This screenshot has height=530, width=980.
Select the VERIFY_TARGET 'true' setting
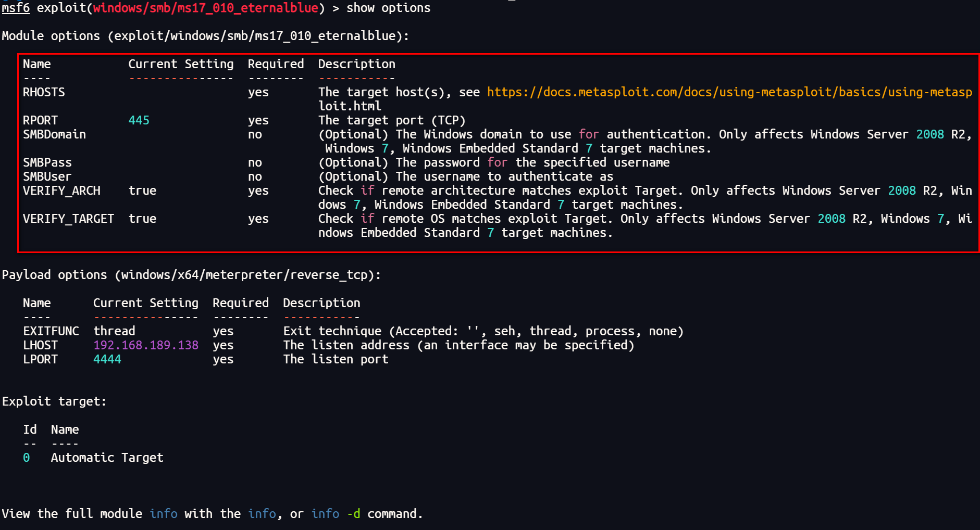142,218
